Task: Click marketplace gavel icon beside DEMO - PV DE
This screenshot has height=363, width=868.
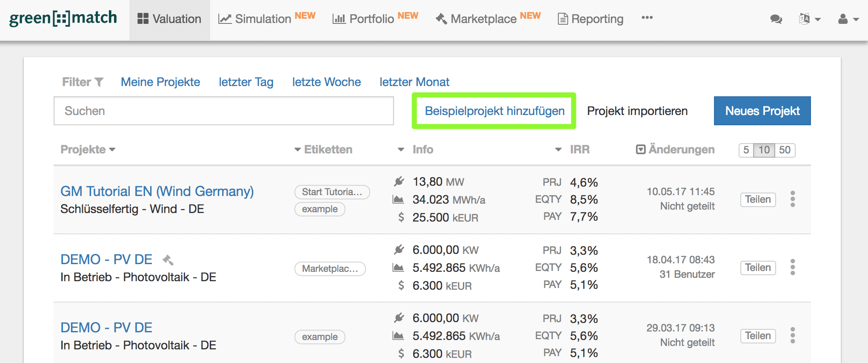Action: tap(168, 259)
